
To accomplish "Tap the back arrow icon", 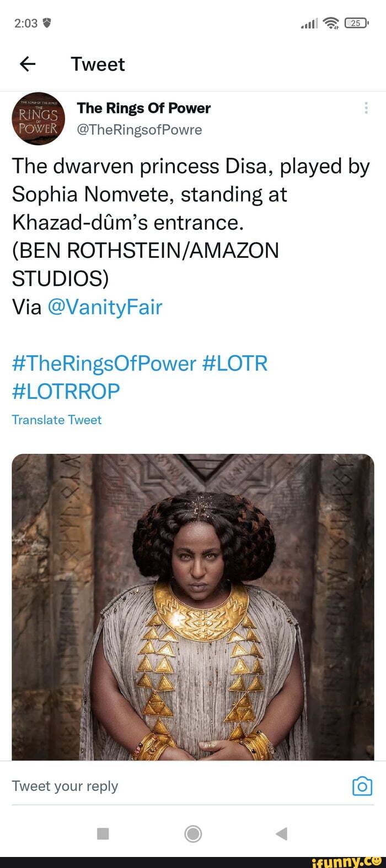I will [x=28, y=64].
